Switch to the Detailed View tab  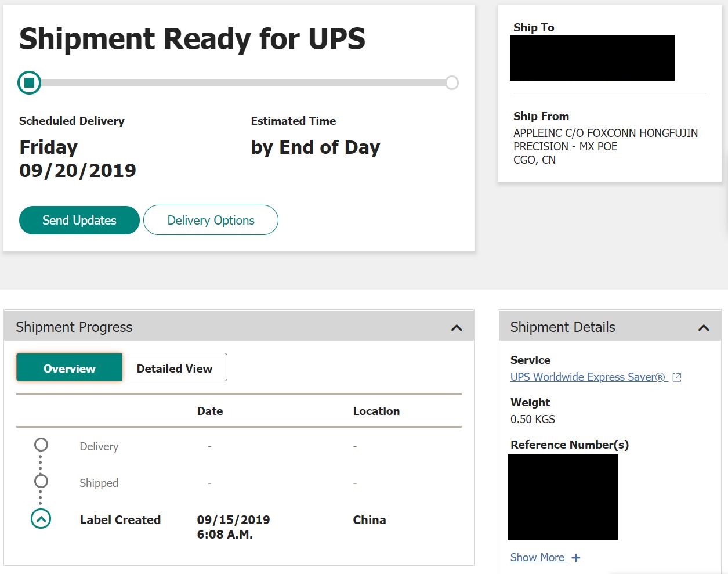point(175,368)
